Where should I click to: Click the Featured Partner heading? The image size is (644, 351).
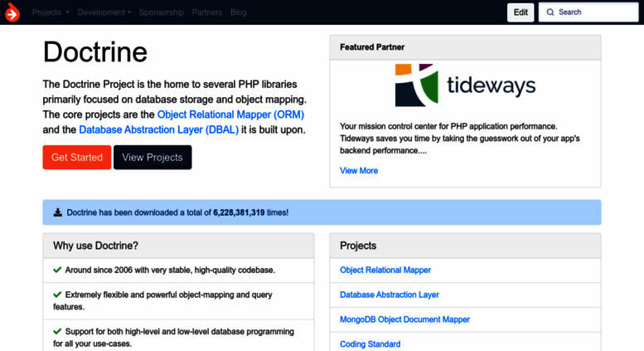pyautogui.click(x=372, y=47)
